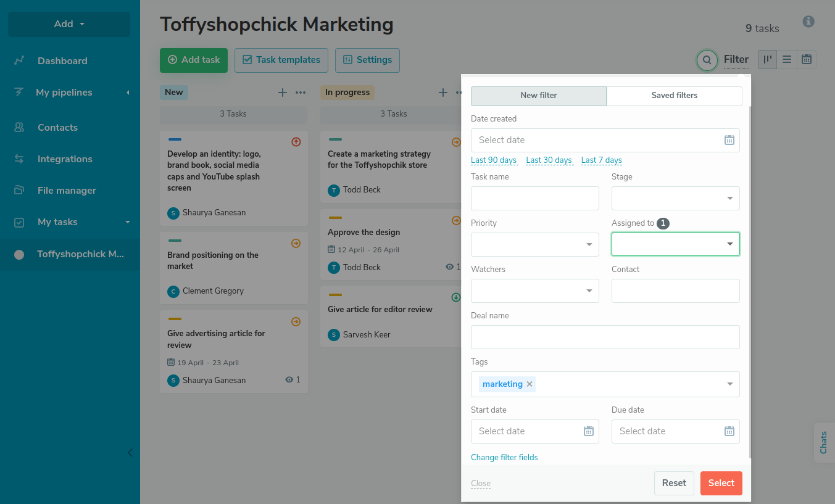Viewport: 835px width, 504px height.
Task: Open New column three-dots menu
Action: (301, 93)
